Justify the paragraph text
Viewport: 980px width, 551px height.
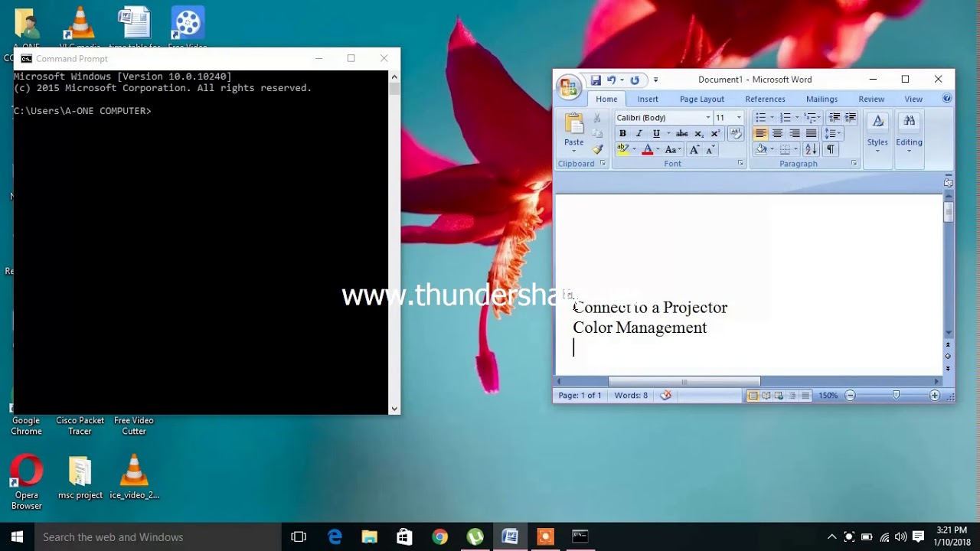click(811, 133)
